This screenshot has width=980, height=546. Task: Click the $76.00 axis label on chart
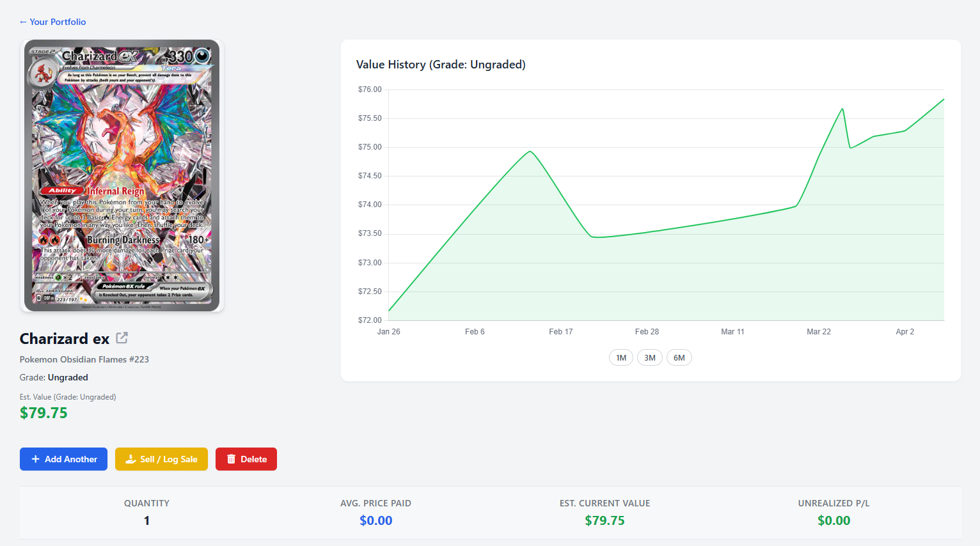pos(370,90)
